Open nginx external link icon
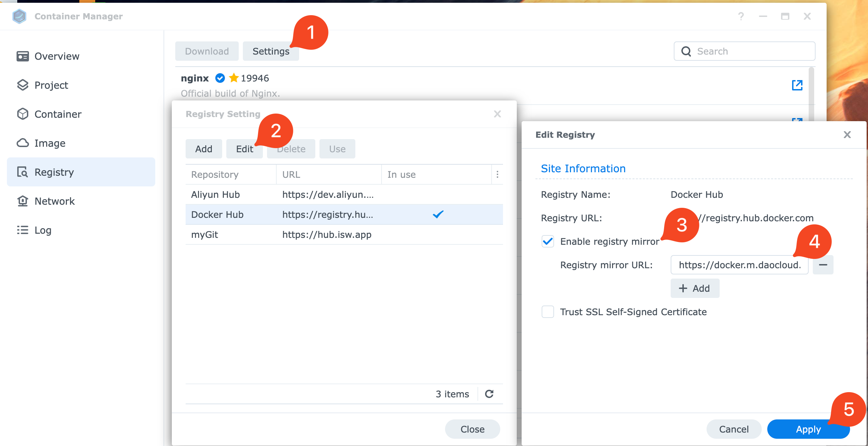 [797, 85]
